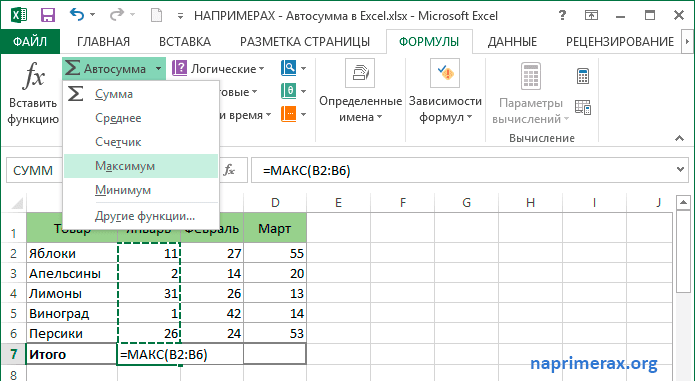695x381 pixels.
Task: Open the Lookup and Reference magnifier icon
Action: [x=289, y=68]
